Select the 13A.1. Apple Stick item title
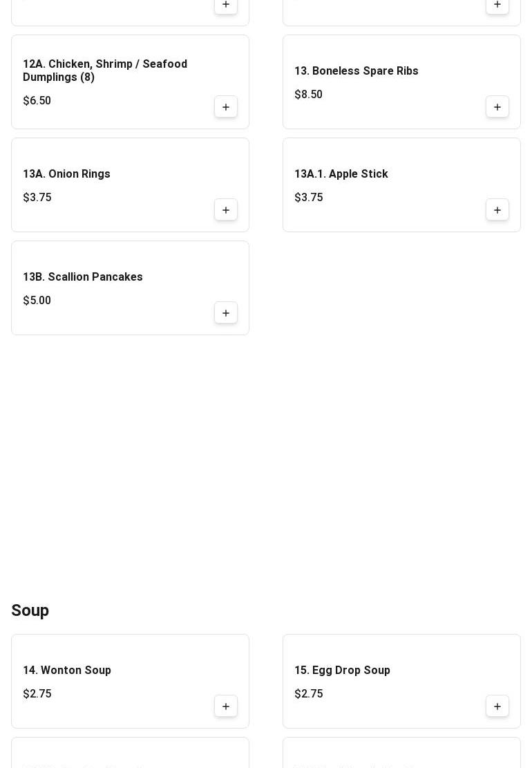Viewport: 532px width, 768px height. [341, 174]
